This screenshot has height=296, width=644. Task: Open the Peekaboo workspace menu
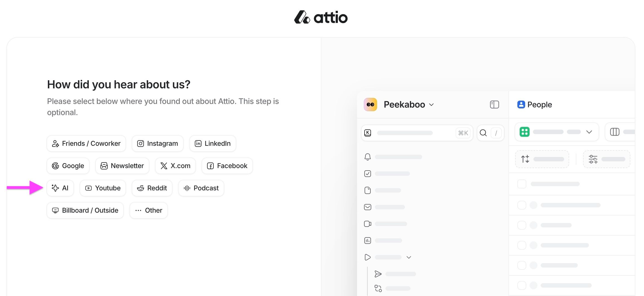[405, 105]
